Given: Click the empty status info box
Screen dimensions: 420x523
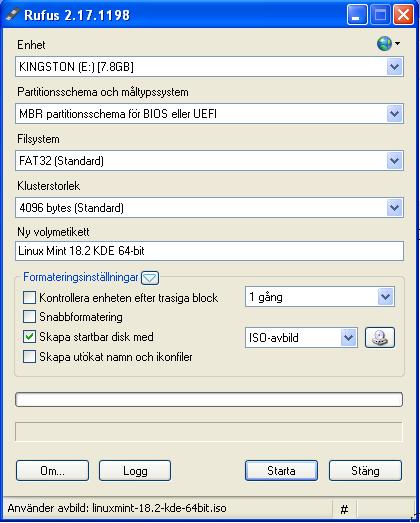Looking at the screenshot, I should pyautogui.click(x=209, y=432).
